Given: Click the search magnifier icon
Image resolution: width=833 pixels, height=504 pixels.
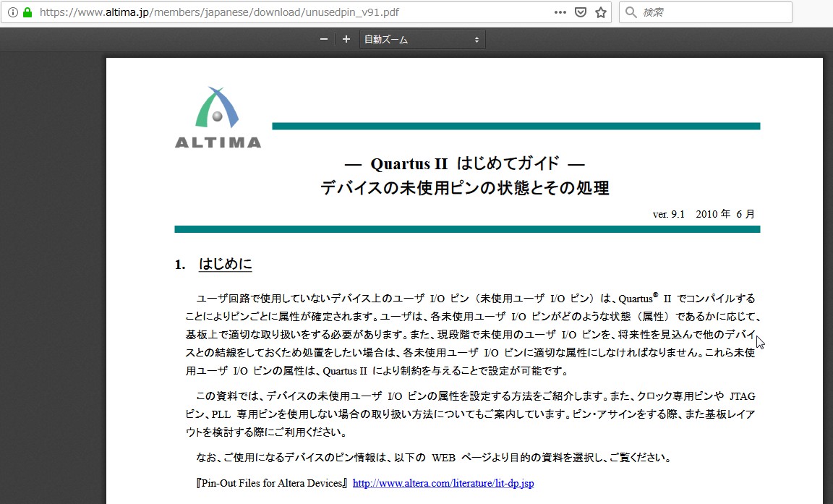Looking at the screenshot, I should [631, 12].
